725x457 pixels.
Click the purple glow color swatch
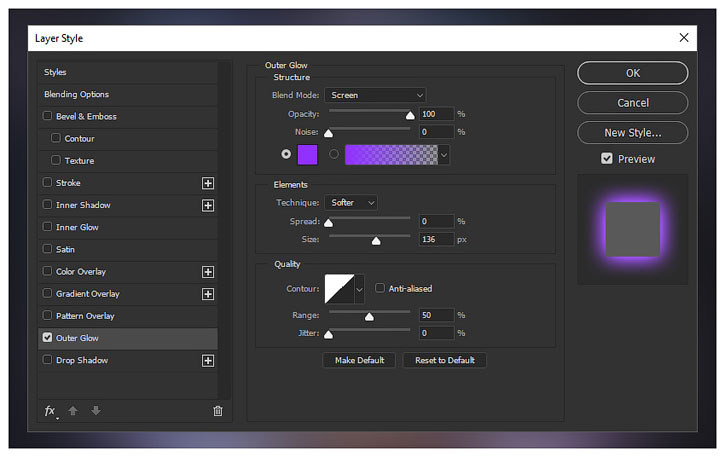pos(307,154)
